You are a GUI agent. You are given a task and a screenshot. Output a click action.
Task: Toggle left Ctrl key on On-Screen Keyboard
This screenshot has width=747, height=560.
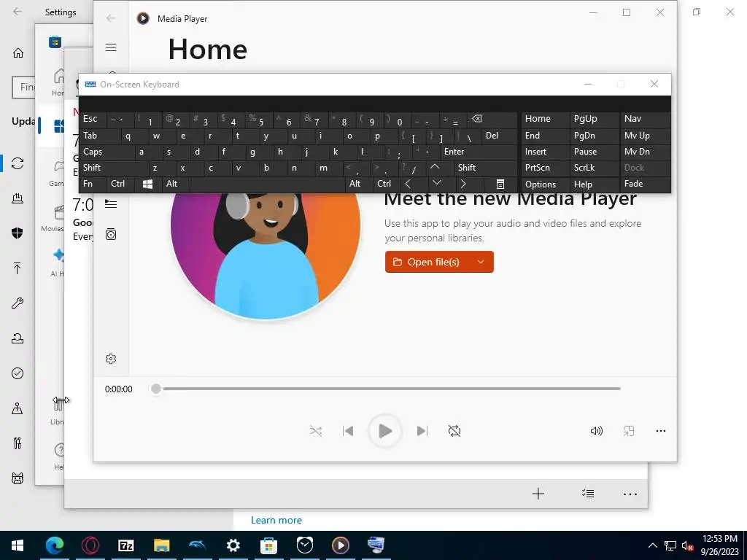120,184
